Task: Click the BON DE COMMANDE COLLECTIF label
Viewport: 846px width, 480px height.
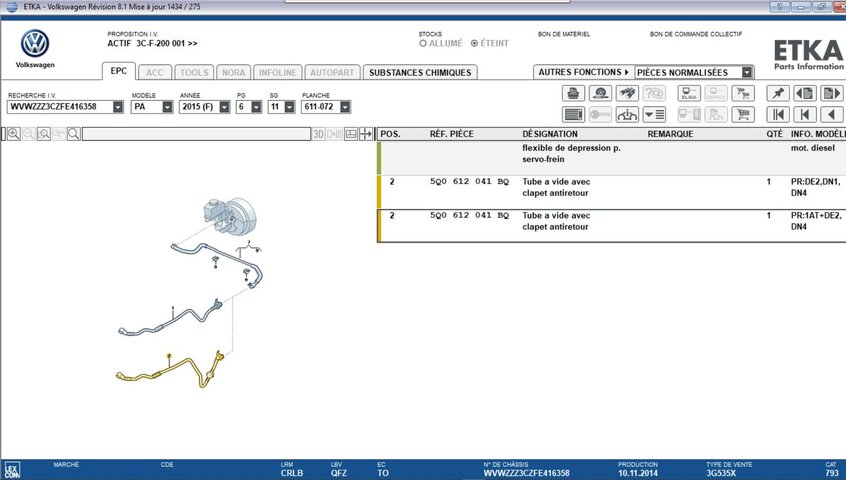Action: 696,34
